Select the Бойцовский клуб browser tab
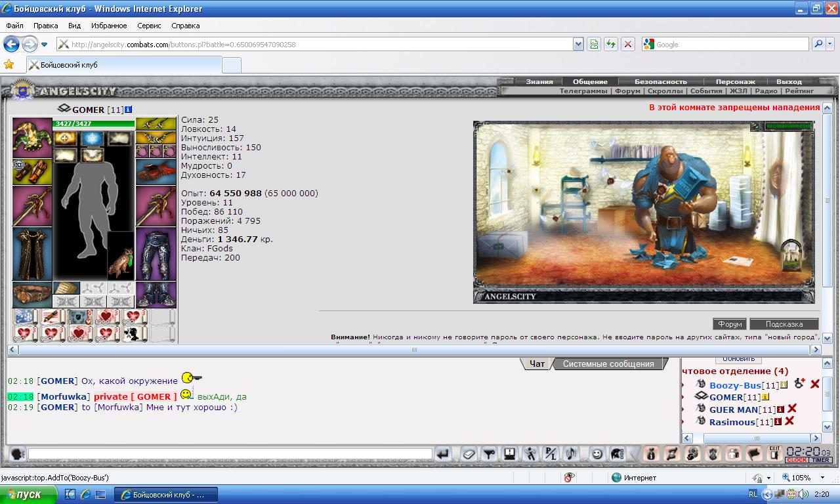This screenshot has height=504, width=840. tap(124, 65)
